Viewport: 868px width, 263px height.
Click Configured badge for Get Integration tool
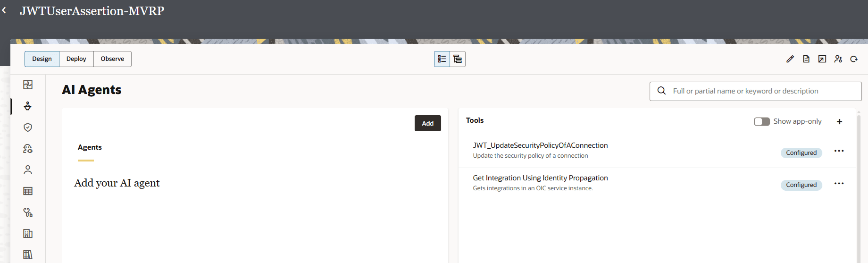tap(801, 185)
